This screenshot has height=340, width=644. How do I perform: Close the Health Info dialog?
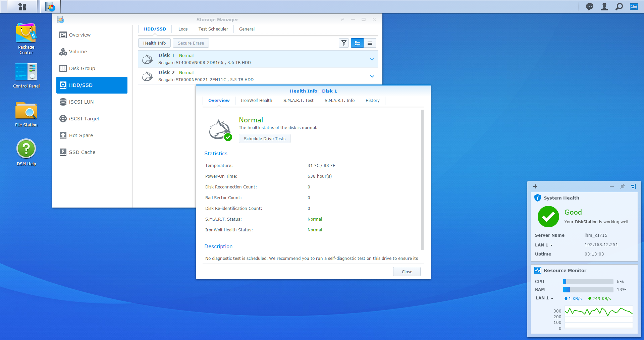407,272
